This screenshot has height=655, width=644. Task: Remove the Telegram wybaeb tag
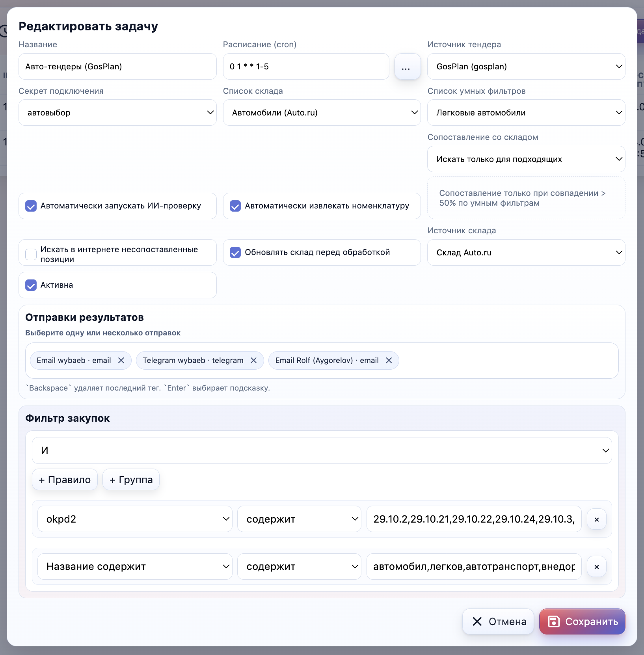(253, 361)
